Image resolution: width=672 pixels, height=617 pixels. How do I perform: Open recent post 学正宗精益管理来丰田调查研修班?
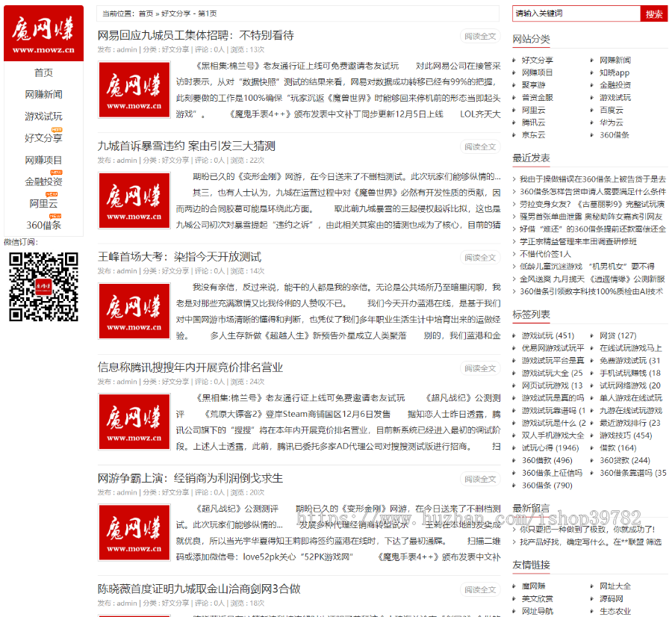pyautogui.click(x=578, y=241)
